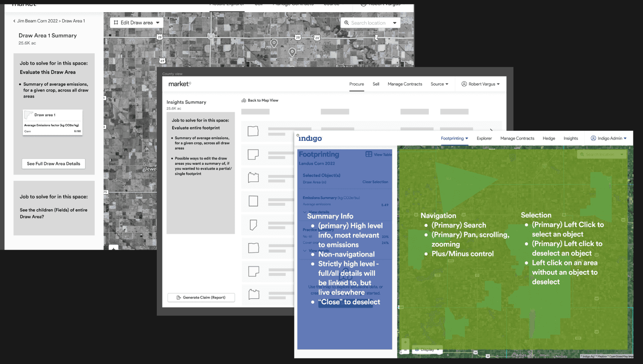This screenshot has width=643, height=364.
Task: Switch to the Hedge tab
Action: tap(548, 138)
